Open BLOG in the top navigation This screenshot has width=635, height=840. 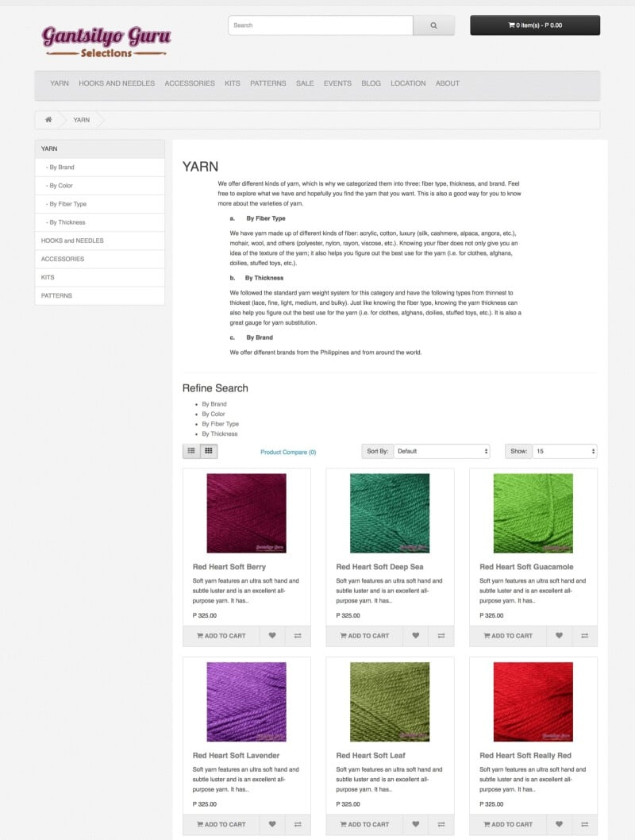[371, 83]
